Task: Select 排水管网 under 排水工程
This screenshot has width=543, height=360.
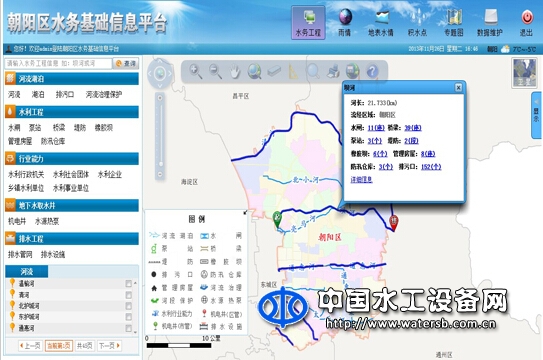Action: tap(20, 254)
